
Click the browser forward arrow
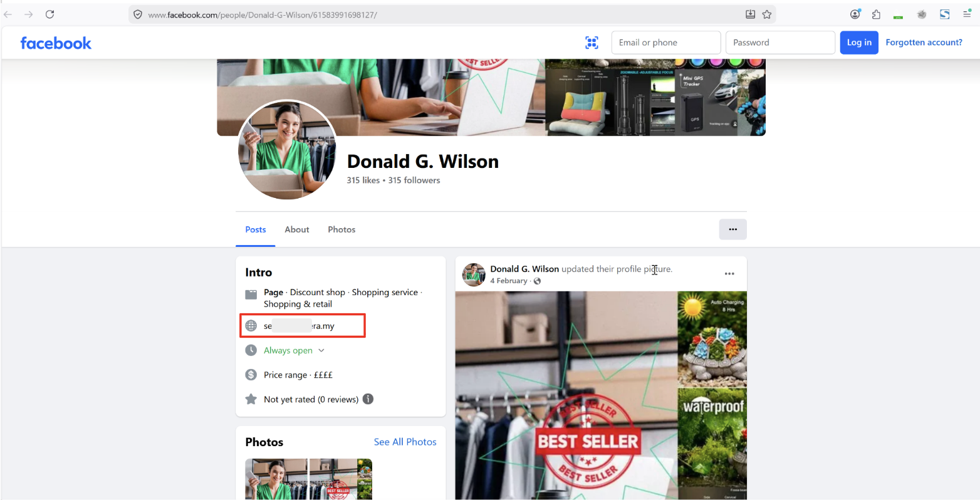pos(28,14)
